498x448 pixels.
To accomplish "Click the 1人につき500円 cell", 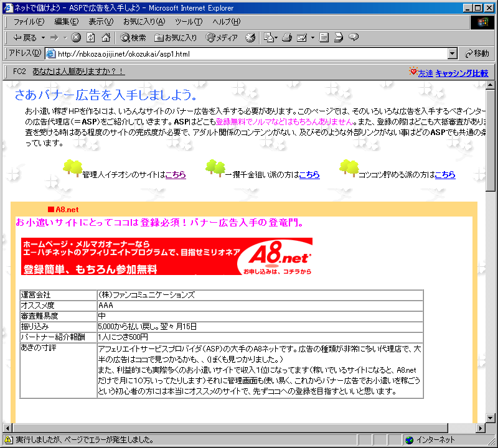I will click(x=260, y=337).
